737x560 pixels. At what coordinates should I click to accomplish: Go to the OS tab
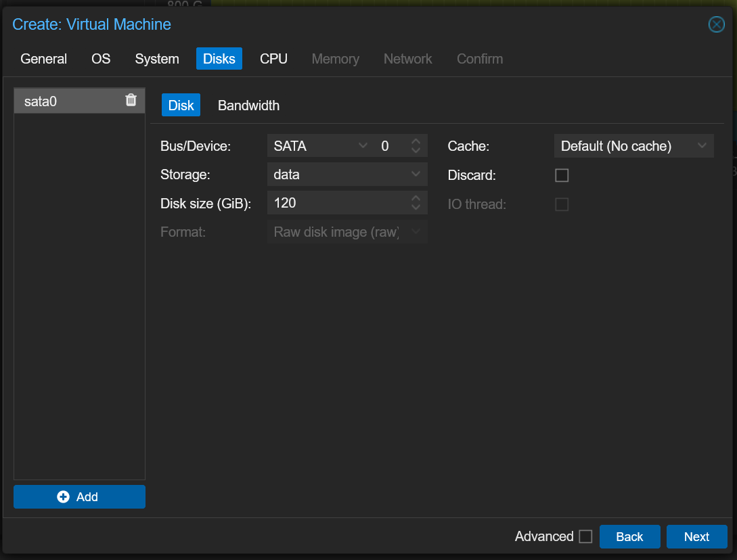coord(101,59)
